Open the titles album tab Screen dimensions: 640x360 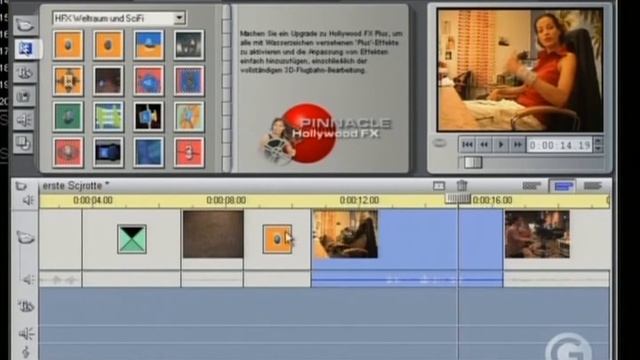(x=24, y=73)
